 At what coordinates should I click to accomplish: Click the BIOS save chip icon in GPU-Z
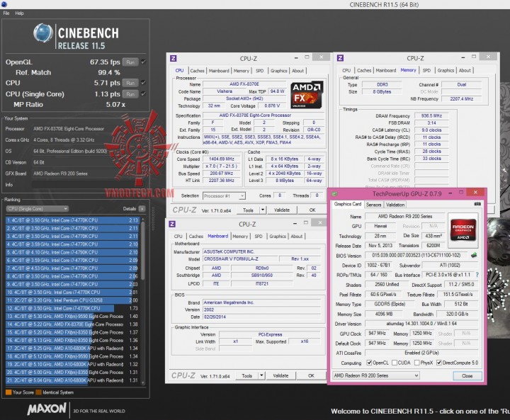(x=474, y=256)
